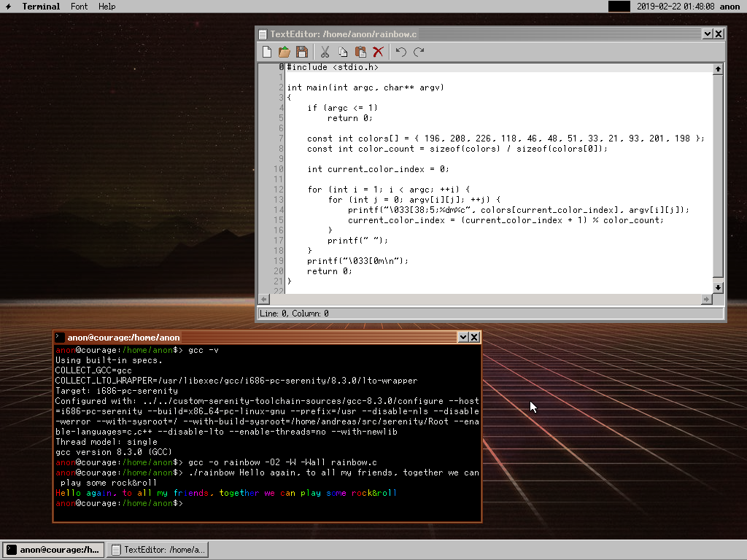
Task: Paste from clipboard in TextEditor
Action: point(360,52)
